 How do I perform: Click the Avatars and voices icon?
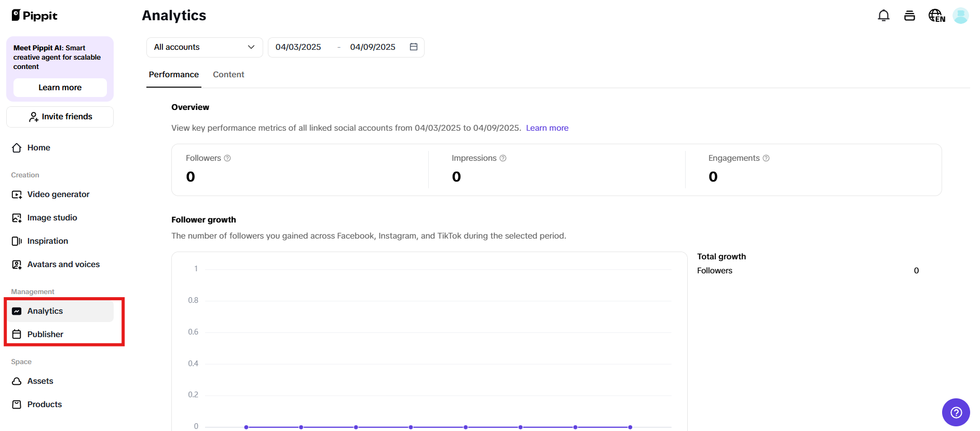[17, 265]
